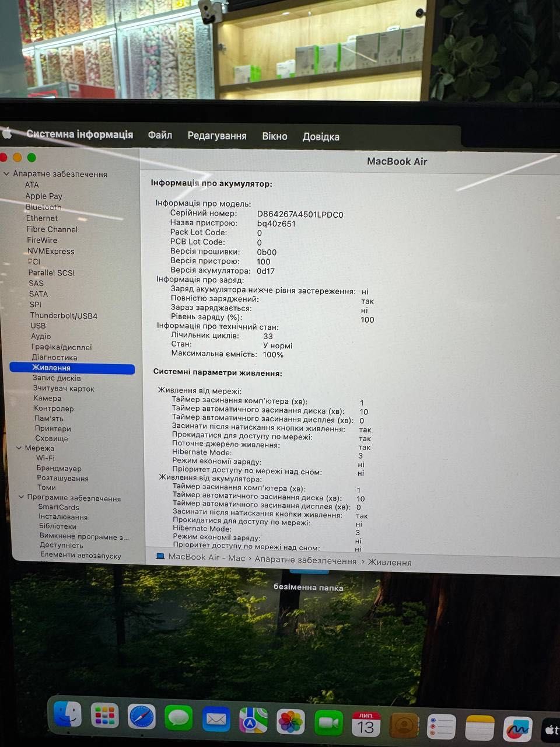Open the Messages app in the Dock

coord(178,718)
